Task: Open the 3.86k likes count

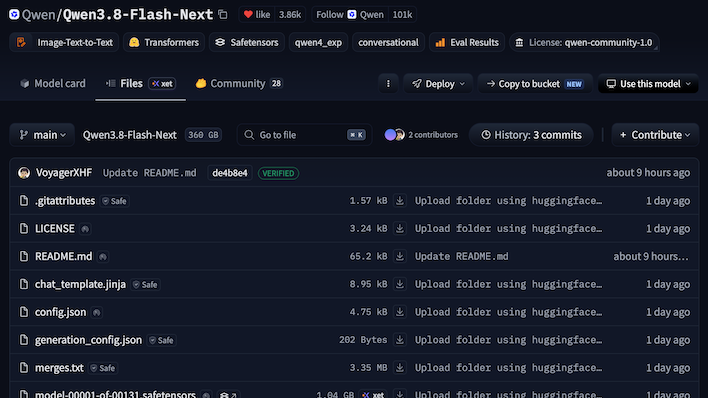Action: coord(289,14)
